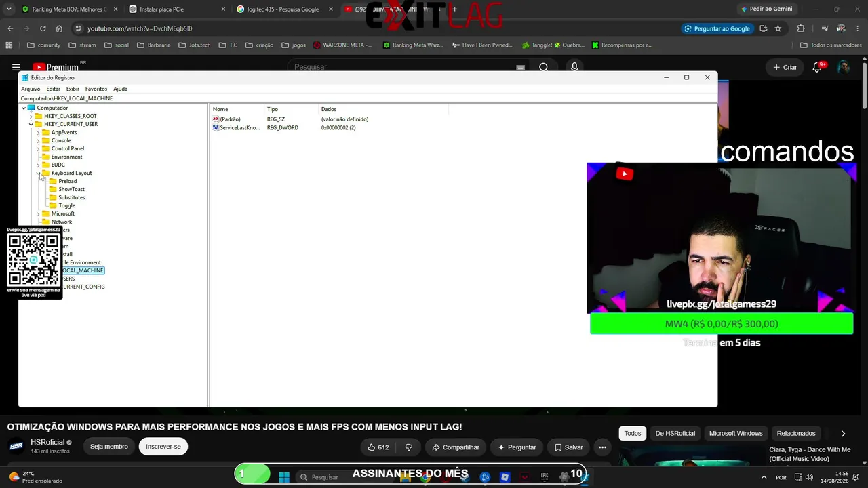Open the Ajuda menu in Registry Editor

(120, 89)
